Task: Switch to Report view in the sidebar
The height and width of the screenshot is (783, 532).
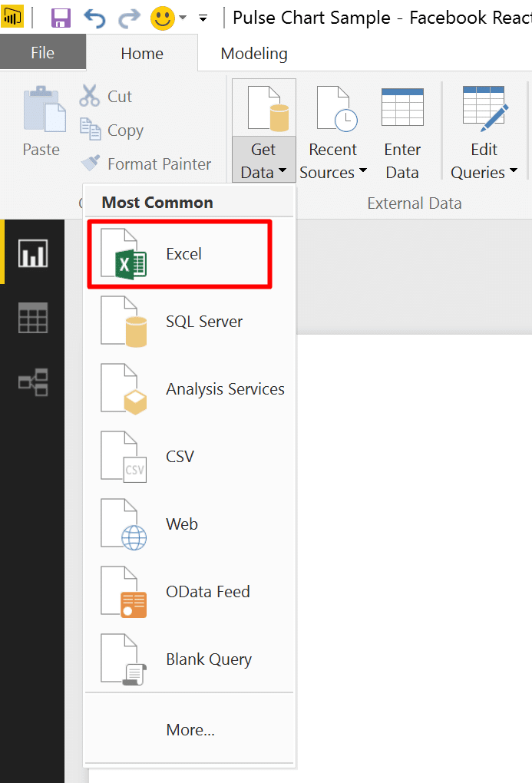Action: click(x=33, y=253)
